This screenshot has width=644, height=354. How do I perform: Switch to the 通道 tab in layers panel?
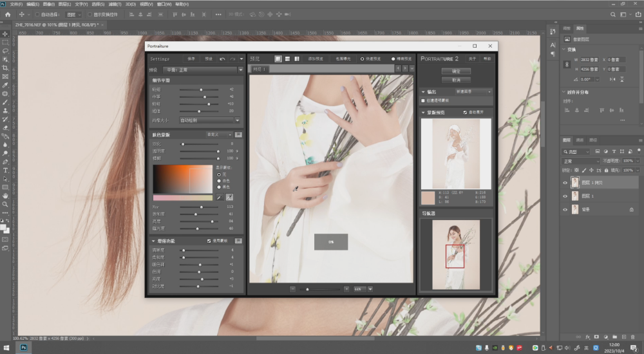tap(580, 140)
